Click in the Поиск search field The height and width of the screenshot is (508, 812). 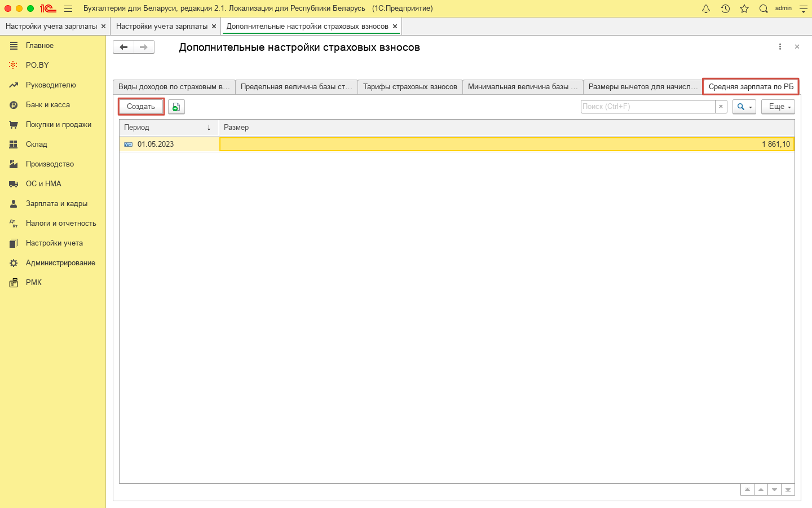647,107
